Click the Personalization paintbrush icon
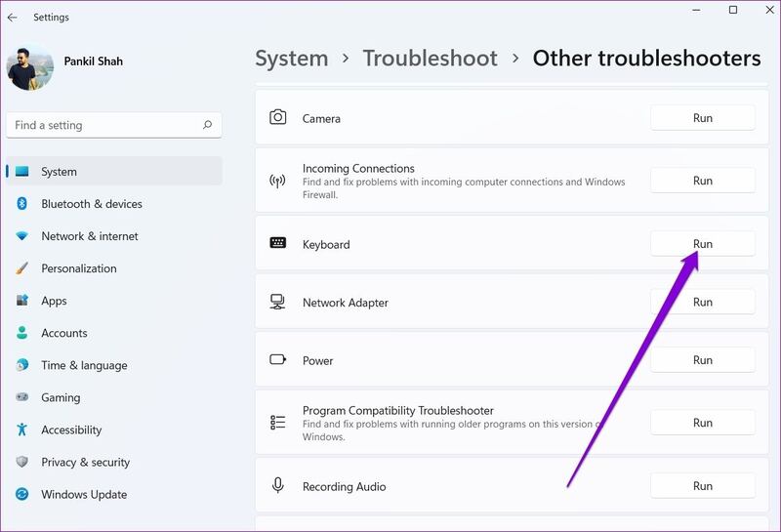781x532 pixels. point(21,268)
